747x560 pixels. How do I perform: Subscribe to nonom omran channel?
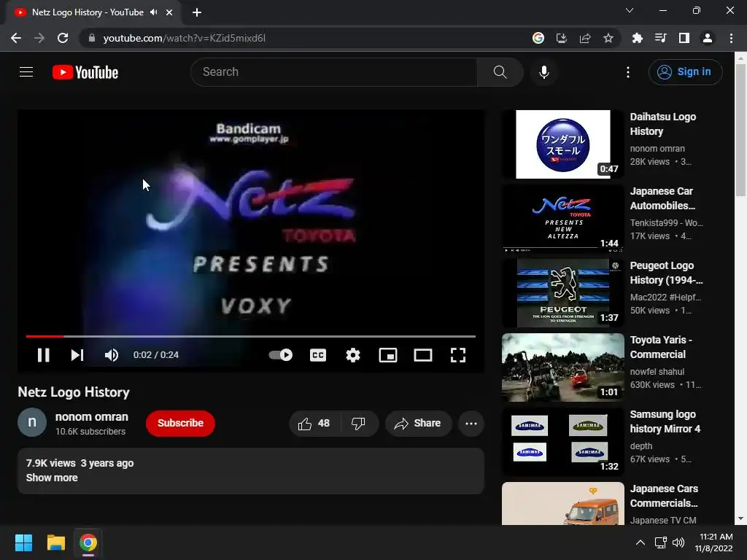pyautogui.click(x=180, y=424)
